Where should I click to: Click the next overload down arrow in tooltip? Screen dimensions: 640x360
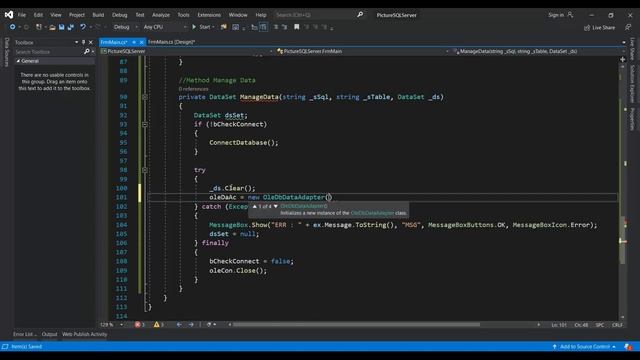click(276, 207)
